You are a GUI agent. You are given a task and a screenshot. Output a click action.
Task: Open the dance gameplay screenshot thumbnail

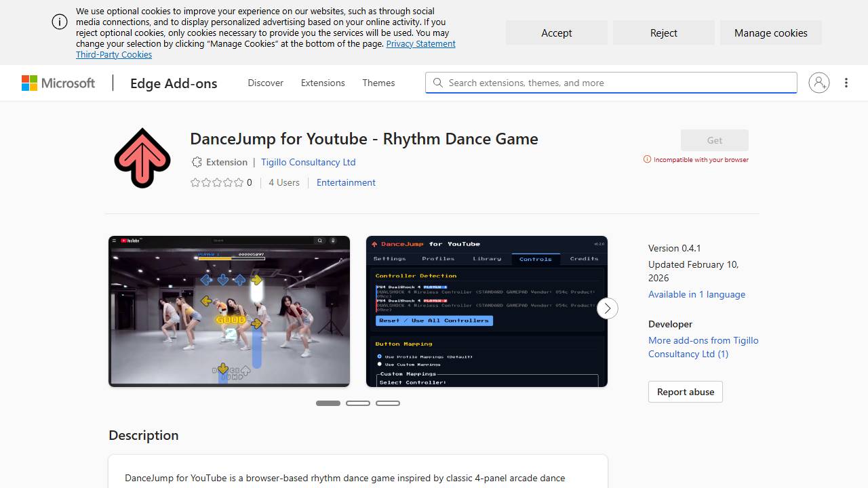(x=229, y=311)
